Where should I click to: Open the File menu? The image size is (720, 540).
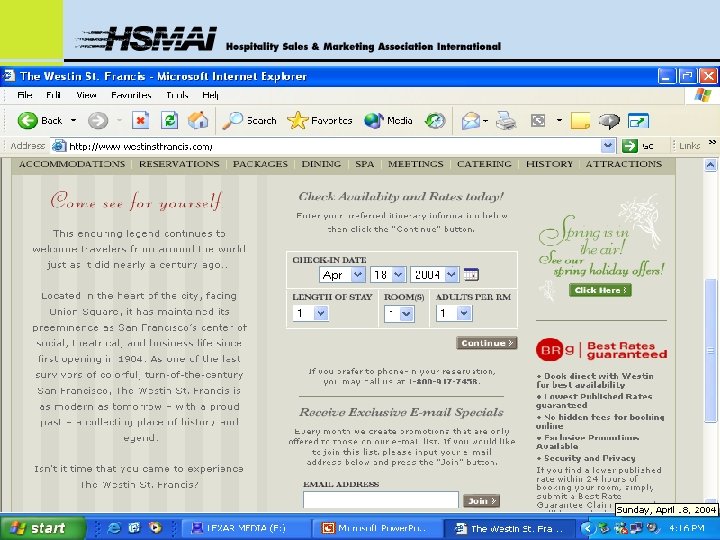pyautogui.click(x=25, y=95)
